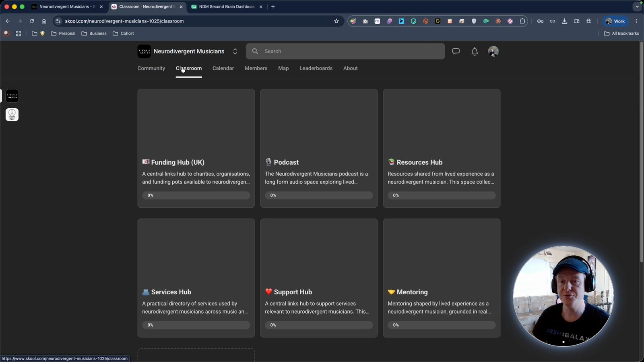644x362 pixels.
Task: Go back to the previous page
Action: [8, 21]
